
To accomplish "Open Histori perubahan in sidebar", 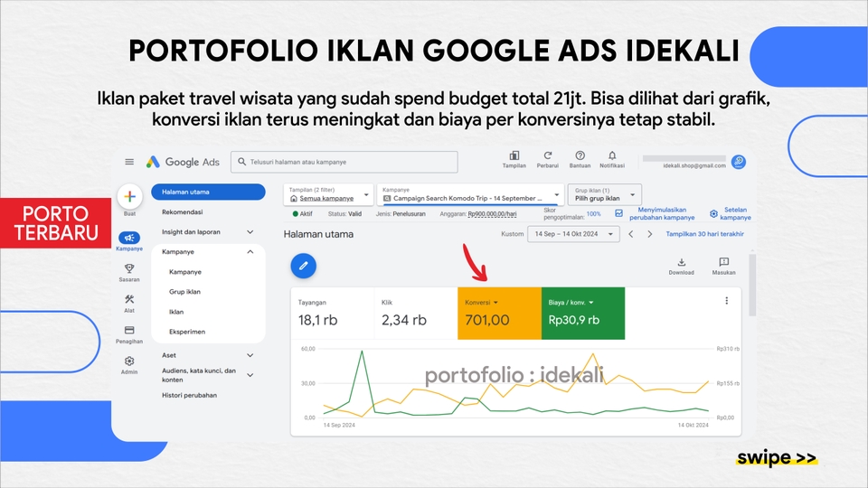I will click(189, 395).
